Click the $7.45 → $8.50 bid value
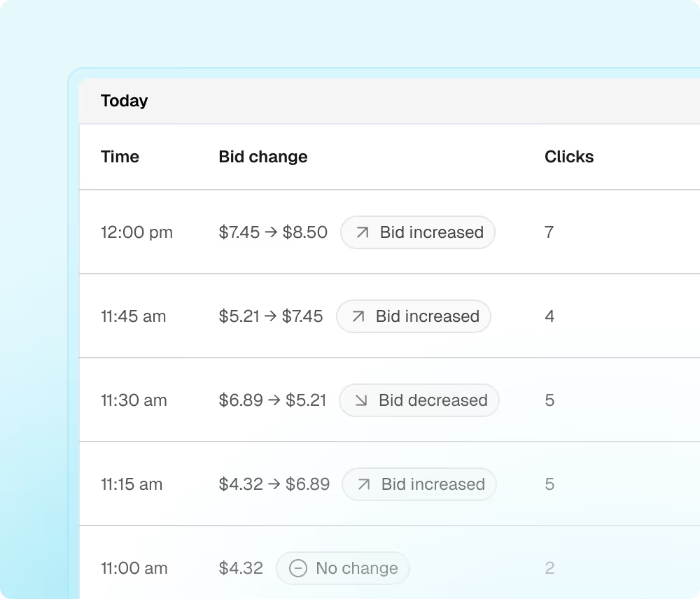 pos(273,232)
